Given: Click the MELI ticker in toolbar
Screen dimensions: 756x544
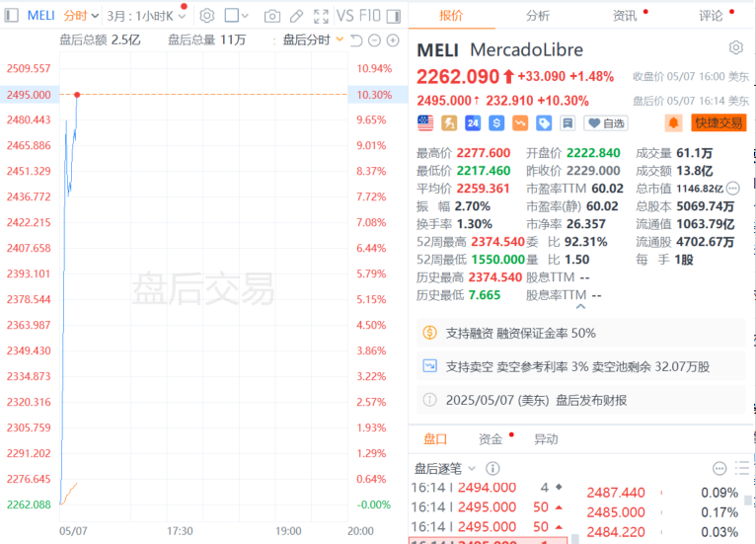Looking at the screenshot, I should click(x=40, y=16).
